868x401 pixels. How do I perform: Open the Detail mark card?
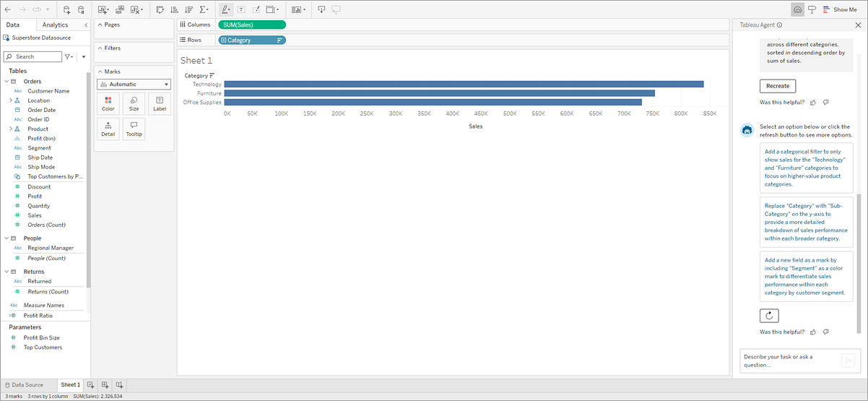point(108,129)
